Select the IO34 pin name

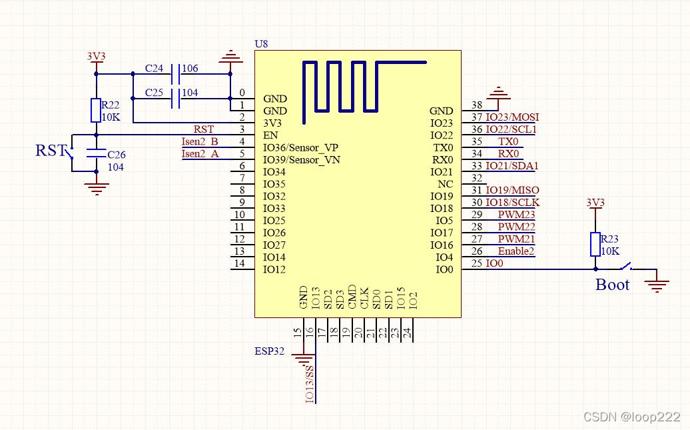[274, 172]
